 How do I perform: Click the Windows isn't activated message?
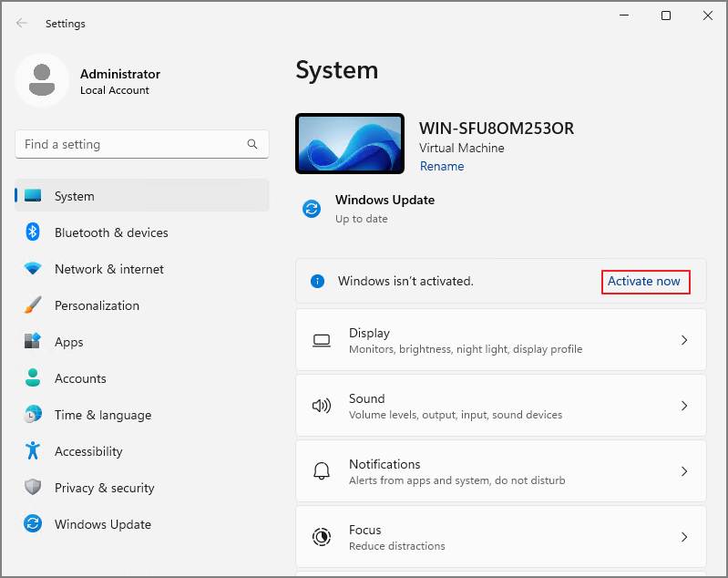click(405, 281)
